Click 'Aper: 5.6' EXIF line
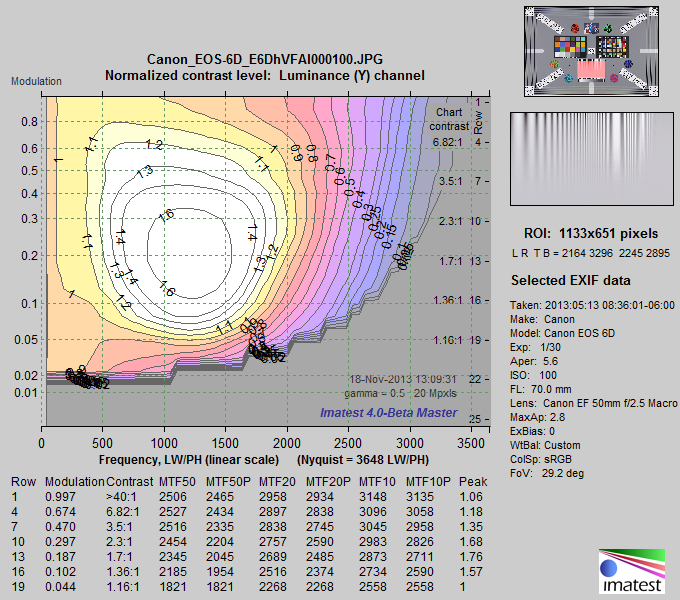This screenshot has width=680, height=600. (x=534, y=361)
